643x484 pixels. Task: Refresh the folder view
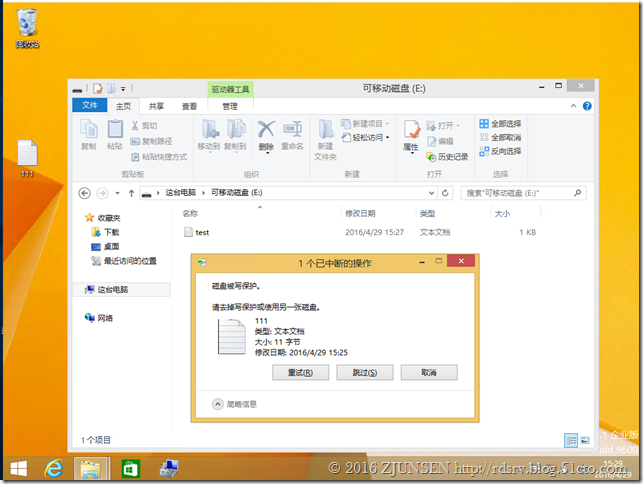point(445,193)
